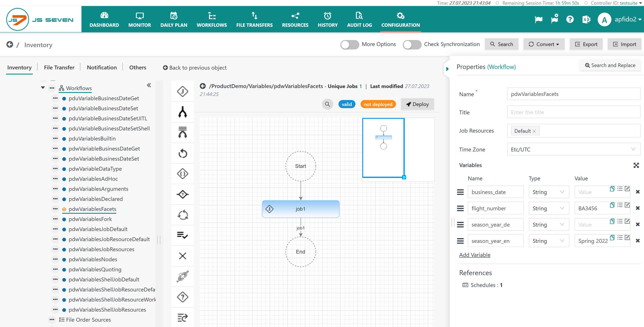
Task: Open the Daily Plan menu
Action: coord(174,19)
